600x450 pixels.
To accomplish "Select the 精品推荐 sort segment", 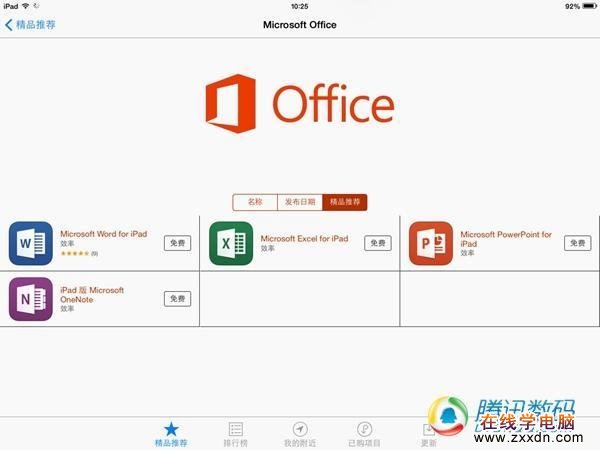I will tap(345, 202).
